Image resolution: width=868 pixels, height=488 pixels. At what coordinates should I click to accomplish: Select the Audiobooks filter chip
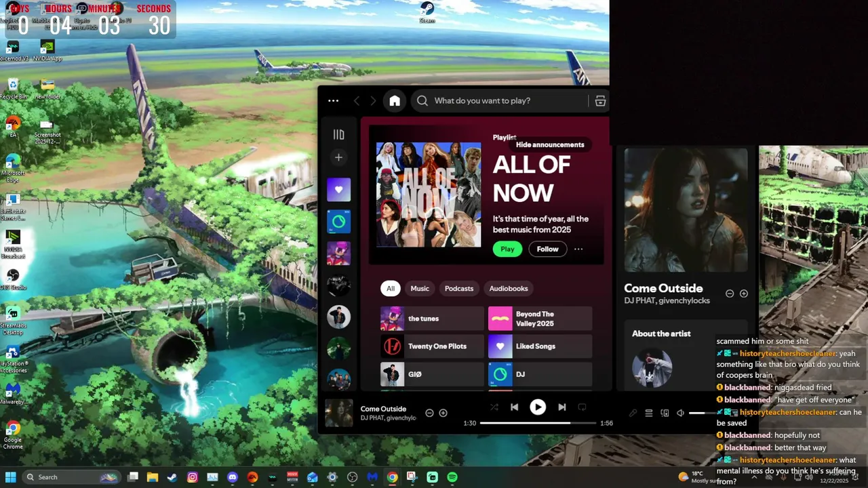pyautogui.click(x=509, y=289)
